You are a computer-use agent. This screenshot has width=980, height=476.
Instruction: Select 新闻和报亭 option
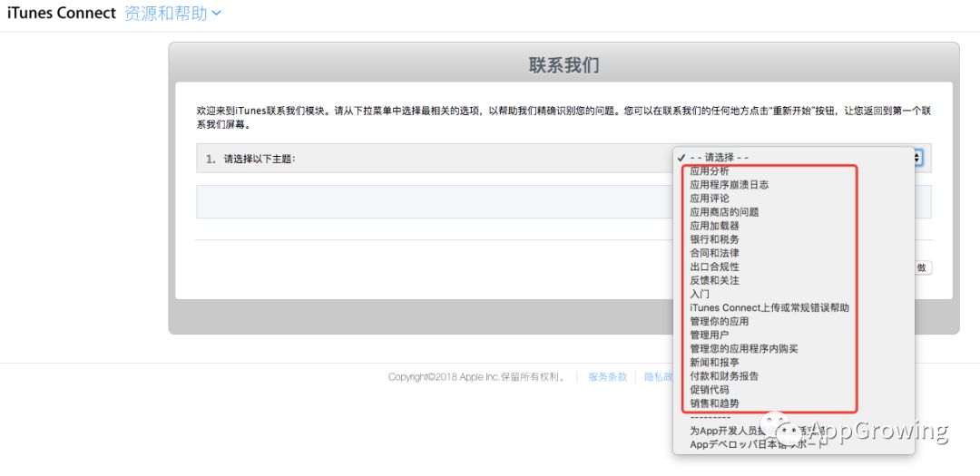click(x=794, y=363)
